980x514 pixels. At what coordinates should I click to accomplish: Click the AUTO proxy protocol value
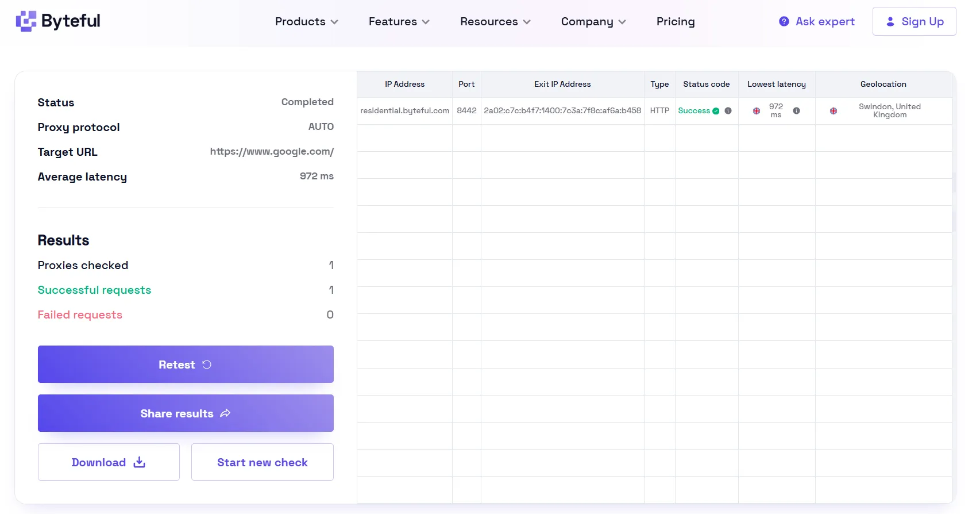(321, 126)
